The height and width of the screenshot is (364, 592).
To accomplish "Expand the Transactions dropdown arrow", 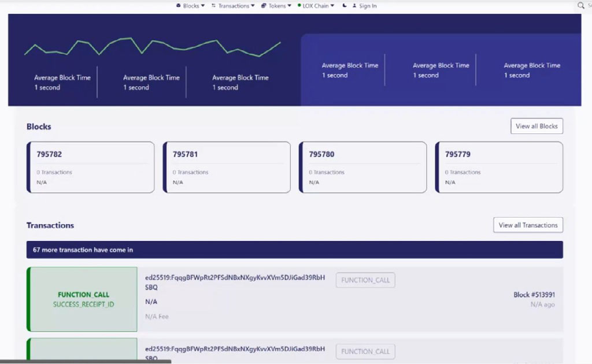I will pyautogui.click(x=253, y=6).
